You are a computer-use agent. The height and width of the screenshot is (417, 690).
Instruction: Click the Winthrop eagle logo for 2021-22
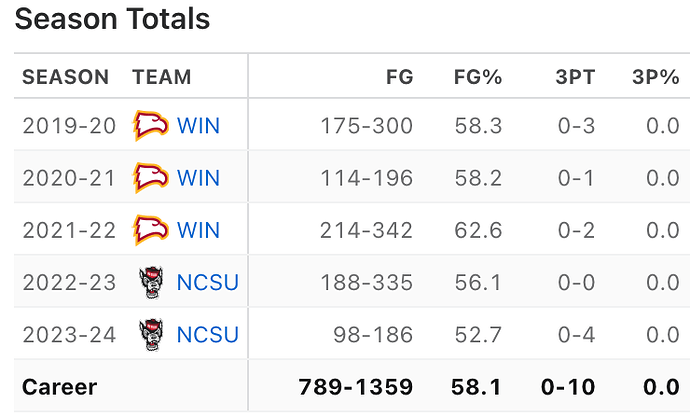pos(150,230)
